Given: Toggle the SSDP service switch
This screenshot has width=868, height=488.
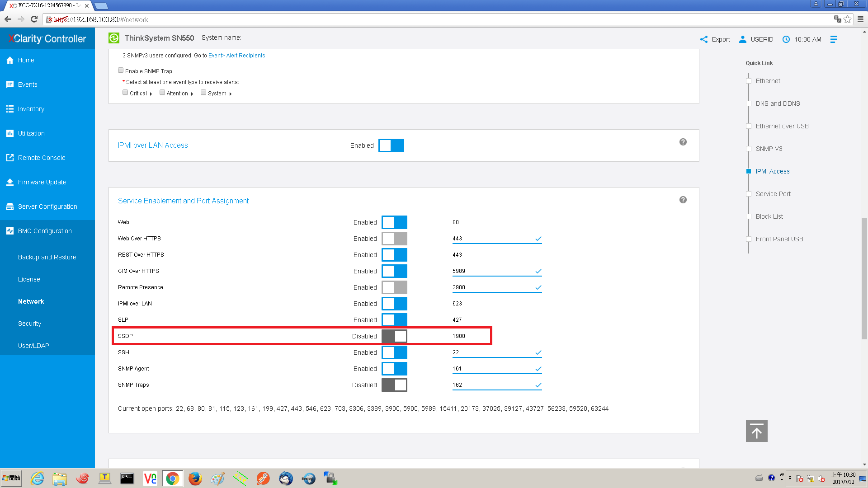Looking at the screenshot, I should pos(394,336).
